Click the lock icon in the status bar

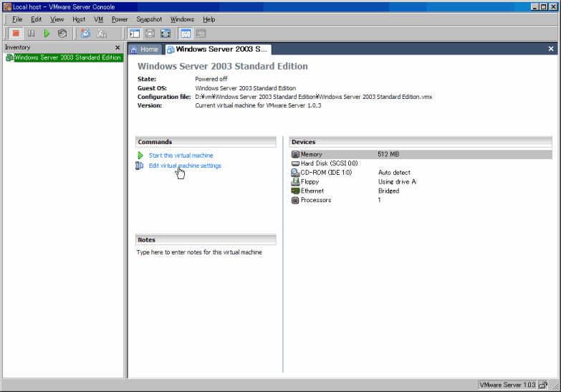pyautogui.click(x=543, y=386)
